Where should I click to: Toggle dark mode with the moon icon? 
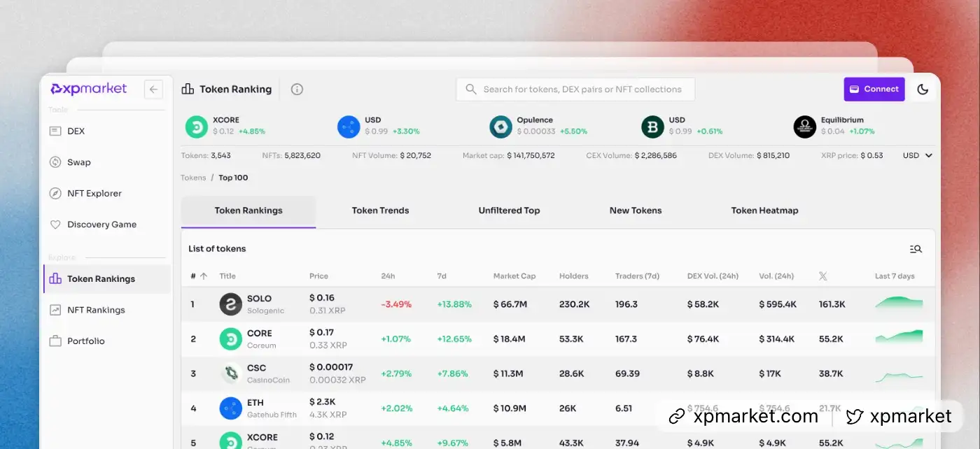(923, 90)
